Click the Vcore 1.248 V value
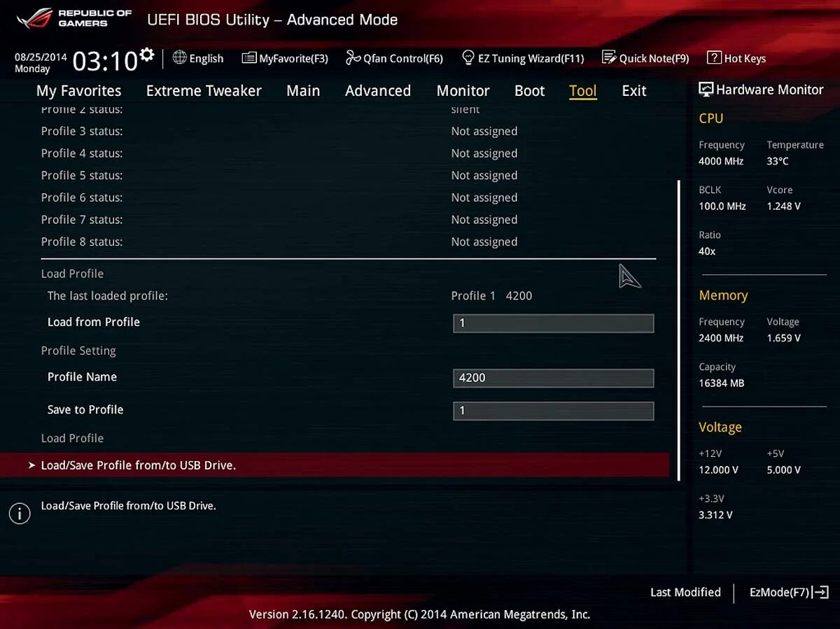 click(783, 206)
